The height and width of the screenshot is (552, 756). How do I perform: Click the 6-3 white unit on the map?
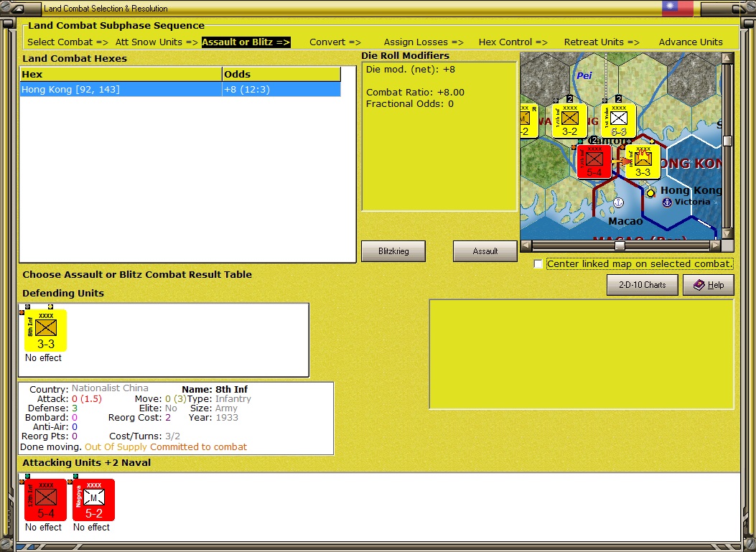pos(619,121)
